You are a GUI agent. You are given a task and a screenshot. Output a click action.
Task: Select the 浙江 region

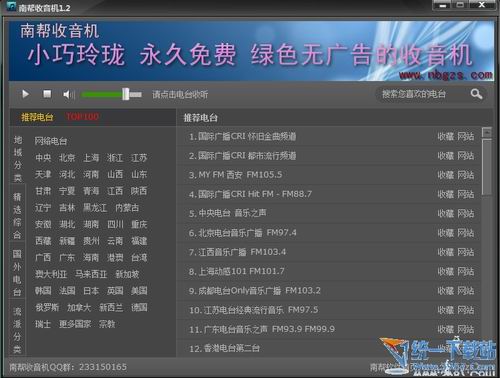click(x=115, y=158)
